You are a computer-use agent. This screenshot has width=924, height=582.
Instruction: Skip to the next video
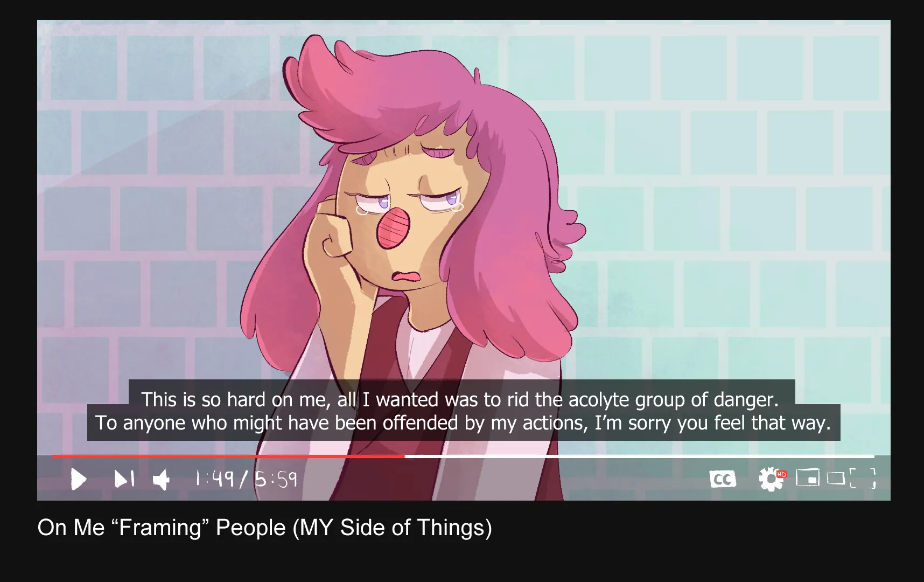(124, 479)
